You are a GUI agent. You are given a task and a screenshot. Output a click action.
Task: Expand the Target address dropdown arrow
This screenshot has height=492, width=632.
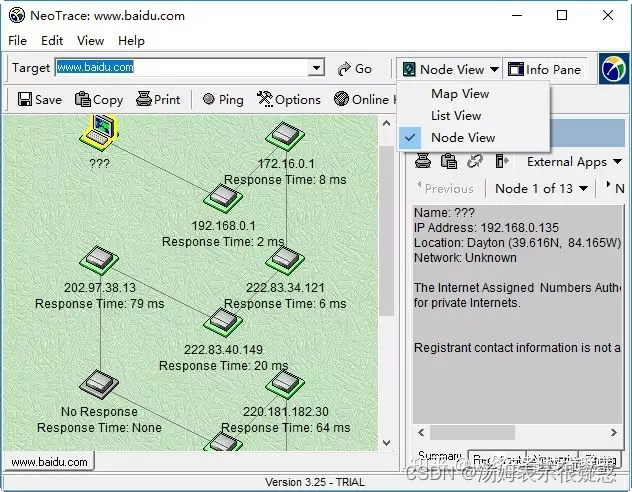(316, 67)
